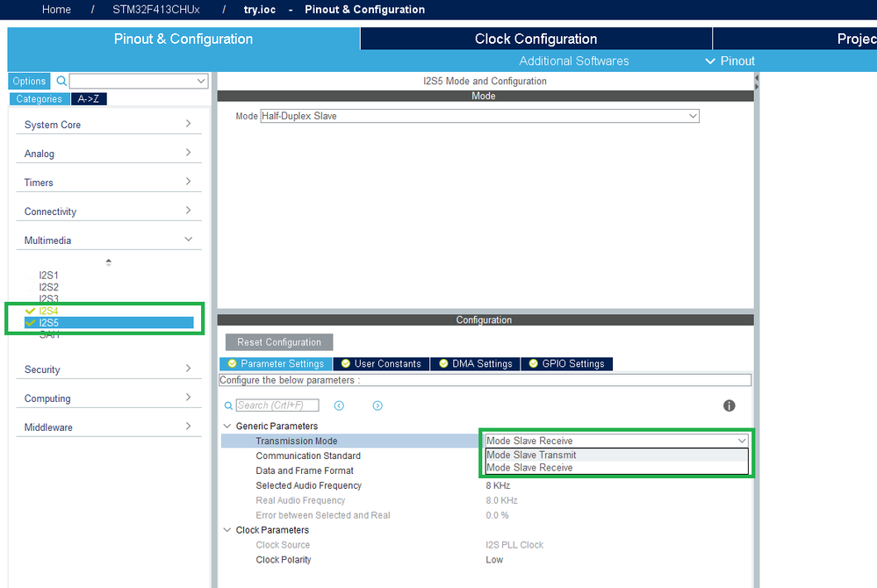Image resolution: width=877 pixels, height=588 pixels.
Task: Click Home breadcrumb link
Action: tap(56, 10)
